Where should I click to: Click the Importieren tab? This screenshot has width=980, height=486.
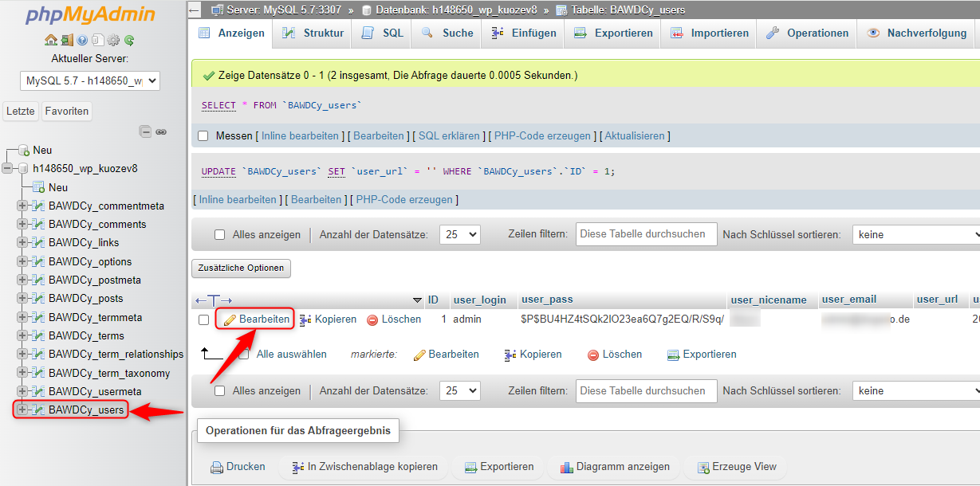[710, 33]
